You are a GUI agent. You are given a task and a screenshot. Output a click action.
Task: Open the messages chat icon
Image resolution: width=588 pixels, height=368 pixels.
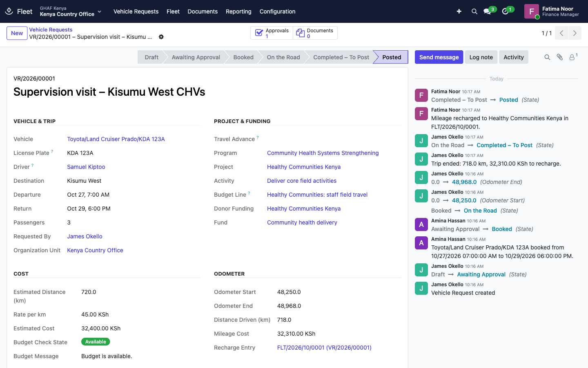487,11
